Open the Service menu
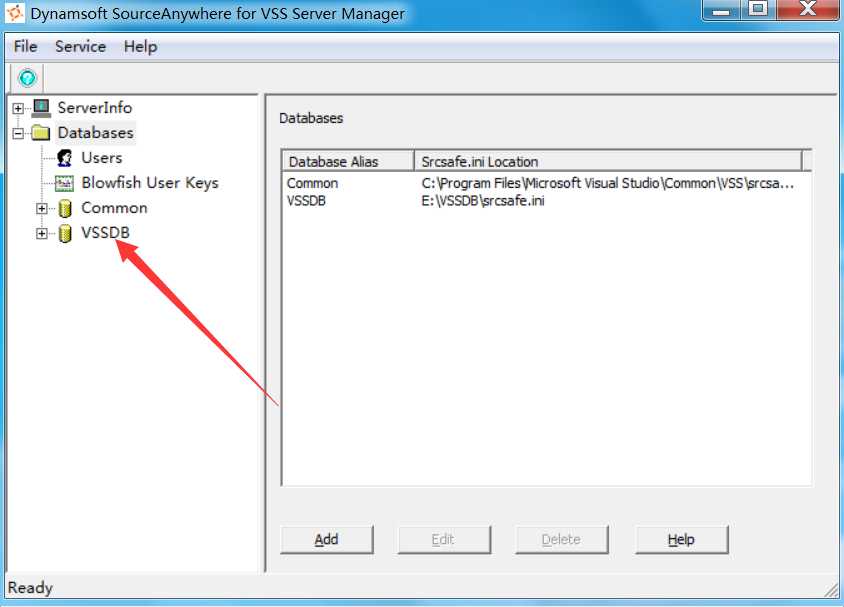844x607 pixels. (x=80, y=47)
